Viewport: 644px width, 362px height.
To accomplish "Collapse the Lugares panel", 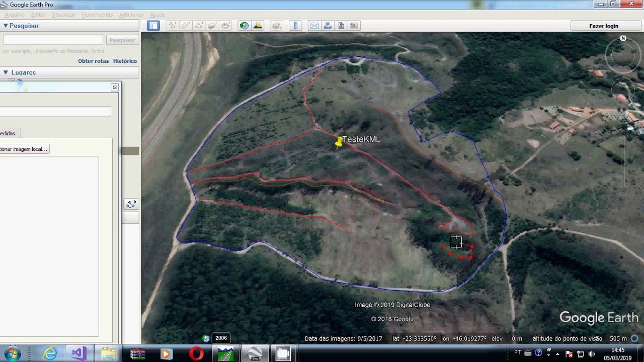I will [x=6, y=72].
